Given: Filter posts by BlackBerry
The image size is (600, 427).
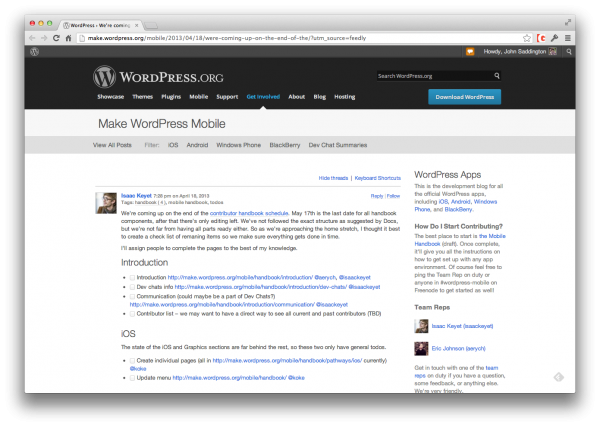Looking at the screenshot, I should (x=285, y=145).
